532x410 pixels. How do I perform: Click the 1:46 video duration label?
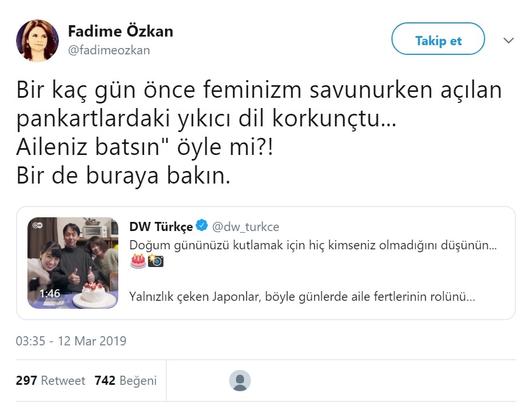(x=50, y=293)
